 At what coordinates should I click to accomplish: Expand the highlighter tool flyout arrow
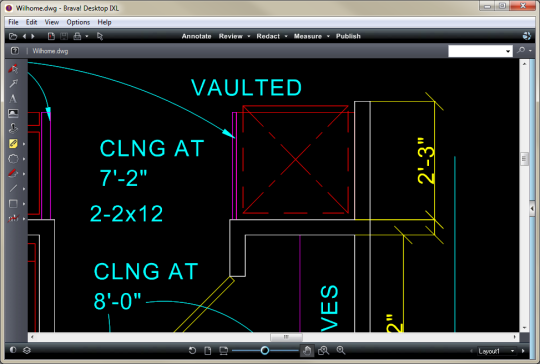[x=24, y=174]
